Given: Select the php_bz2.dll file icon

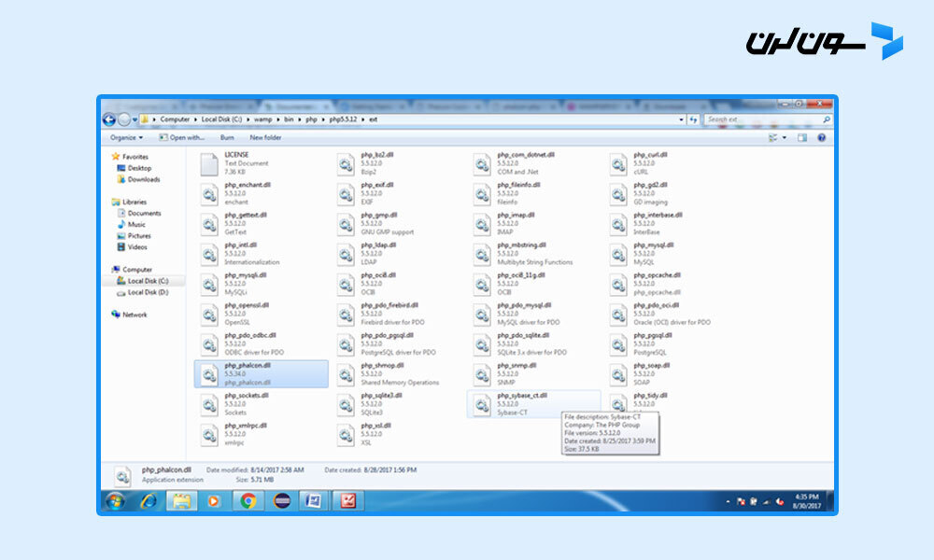Looking at the screenshot, I should (346, 164).
